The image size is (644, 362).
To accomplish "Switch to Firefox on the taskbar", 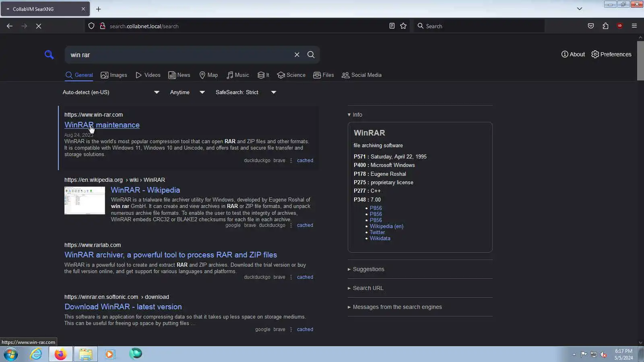I will pyautogui.click(x=61, y=354).
